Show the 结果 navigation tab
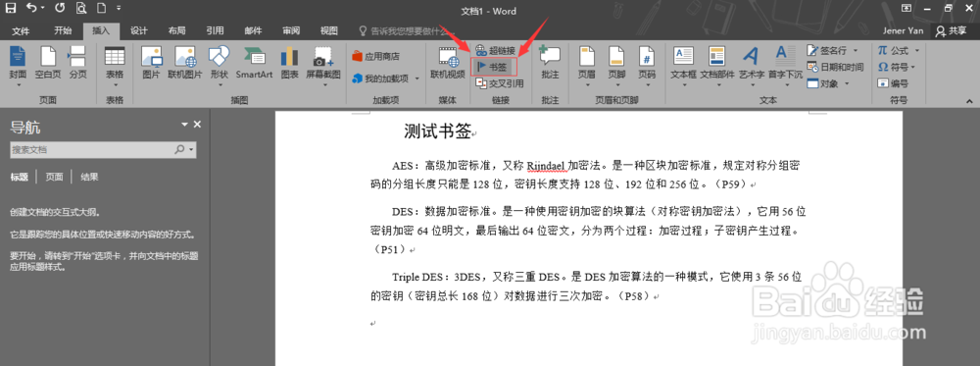The height and width of the screenshot is (366, 980). tap(89, 177)
